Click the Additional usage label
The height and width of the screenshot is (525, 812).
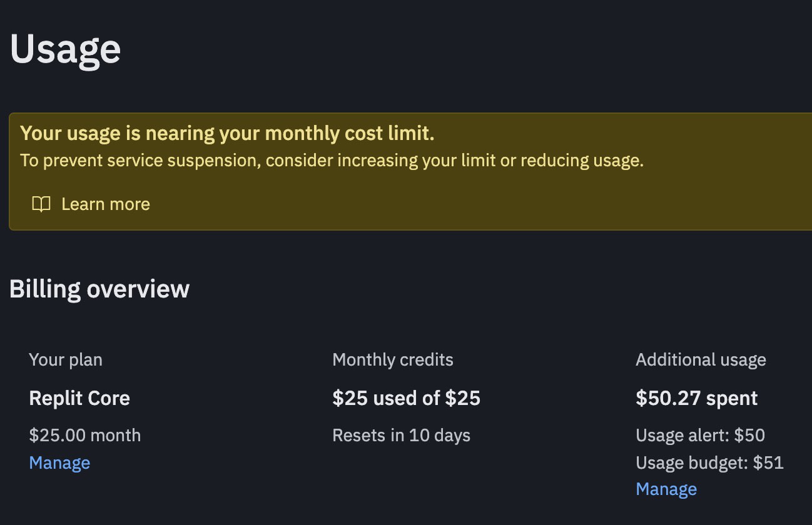coord(701,360)
